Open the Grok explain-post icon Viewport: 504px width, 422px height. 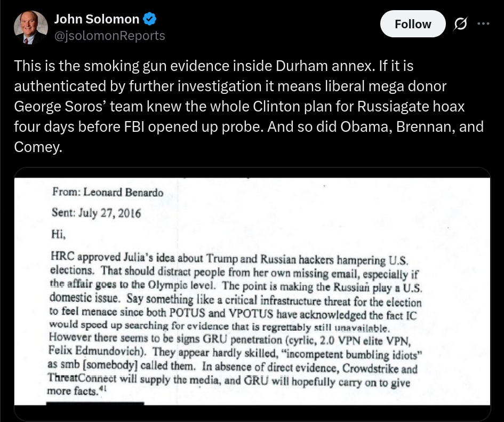(x=460, y=24)
